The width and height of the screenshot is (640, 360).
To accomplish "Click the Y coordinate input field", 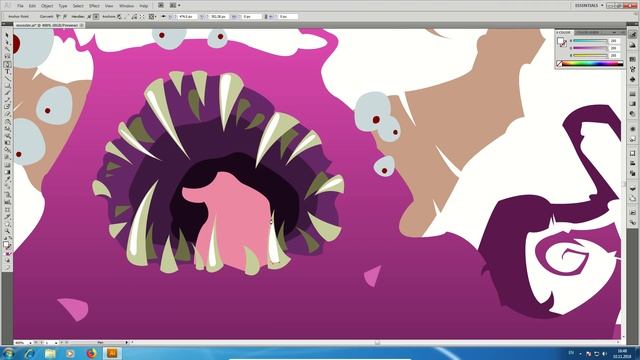I will pos(219,17).
